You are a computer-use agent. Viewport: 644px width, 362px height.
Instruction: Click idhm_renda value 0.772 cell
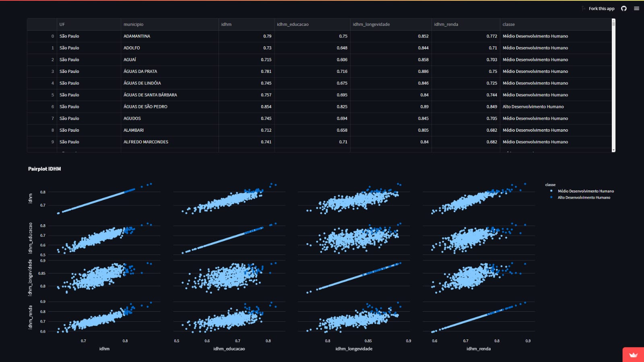[465, 36]
